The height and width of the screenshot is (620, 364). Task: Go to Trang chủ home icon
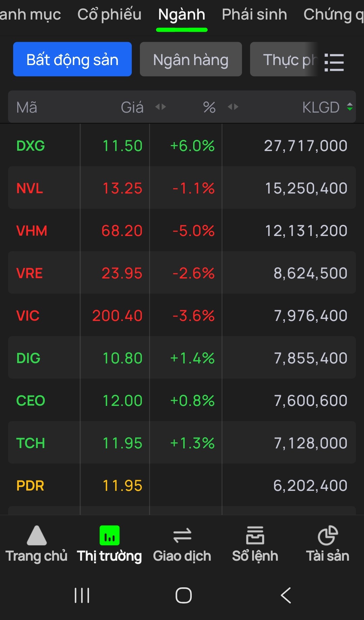coord(36,535)
